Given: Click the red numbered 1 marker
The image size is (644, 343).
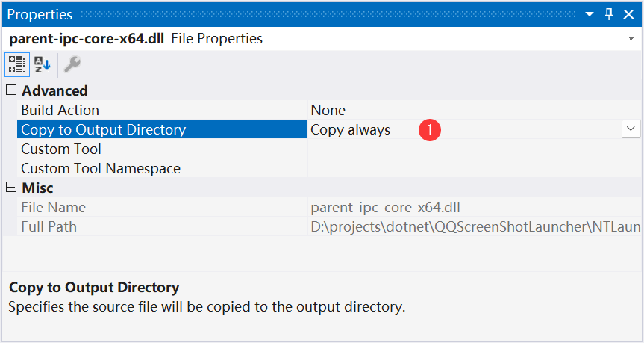Looking at the screenshot, I should click(430, 129).
